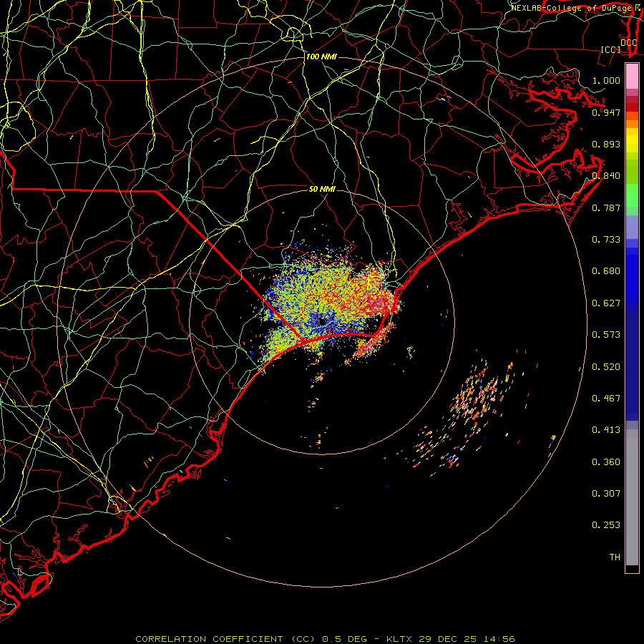Viewport: 644px width, 644px height.
Task: Click the 0.893 scale value
Action: 606,144
